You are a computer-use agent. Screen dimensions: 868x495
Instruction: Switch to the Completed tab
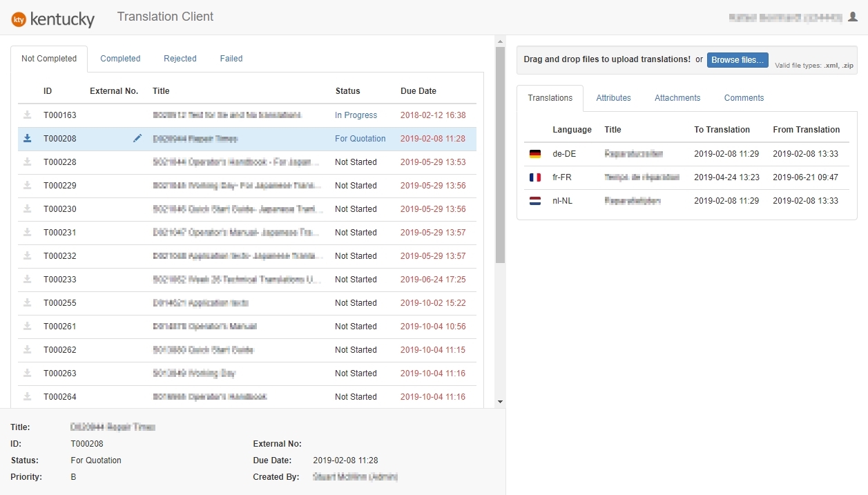(120, 59)
